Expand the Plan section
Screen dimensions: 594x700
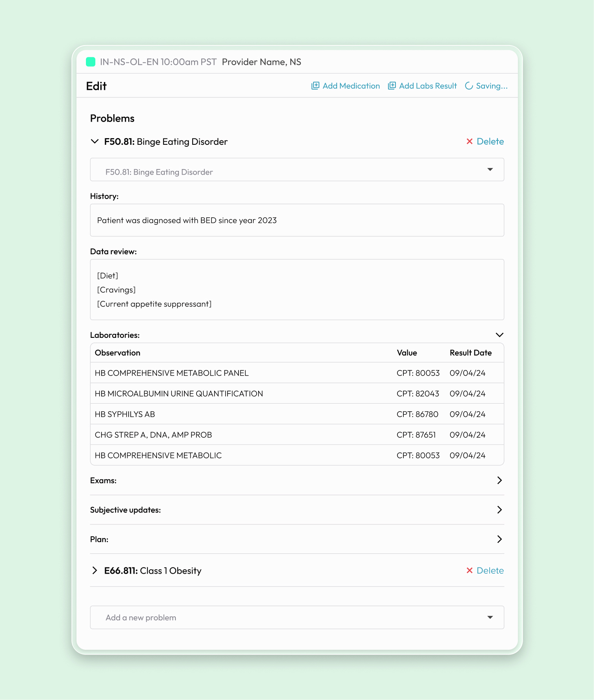click(x=499, y=540)
